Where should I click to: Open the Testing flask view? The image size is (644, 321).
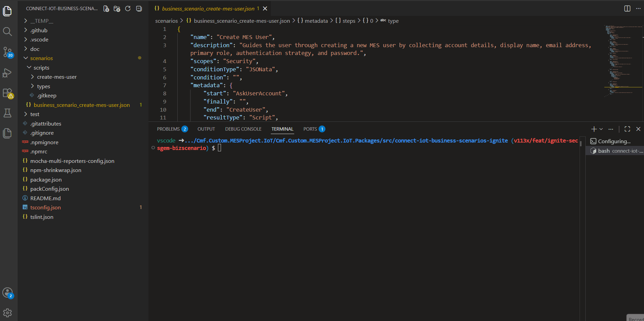point(7,113)
